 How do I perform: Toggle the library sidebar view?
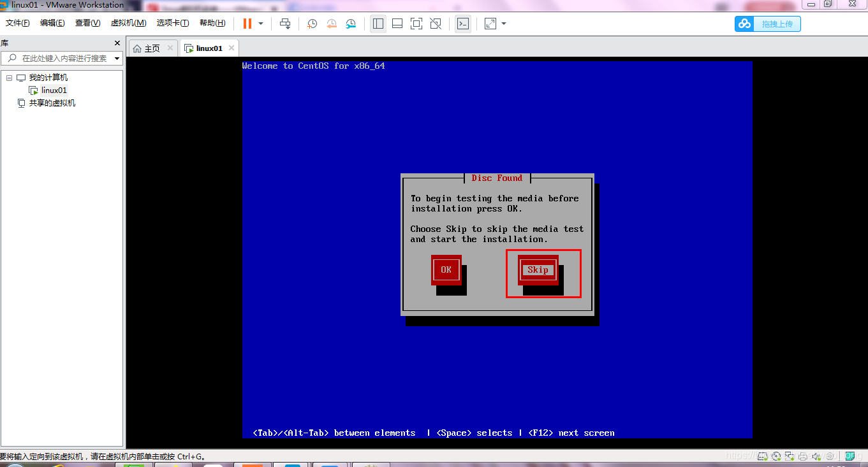point(378,24)
